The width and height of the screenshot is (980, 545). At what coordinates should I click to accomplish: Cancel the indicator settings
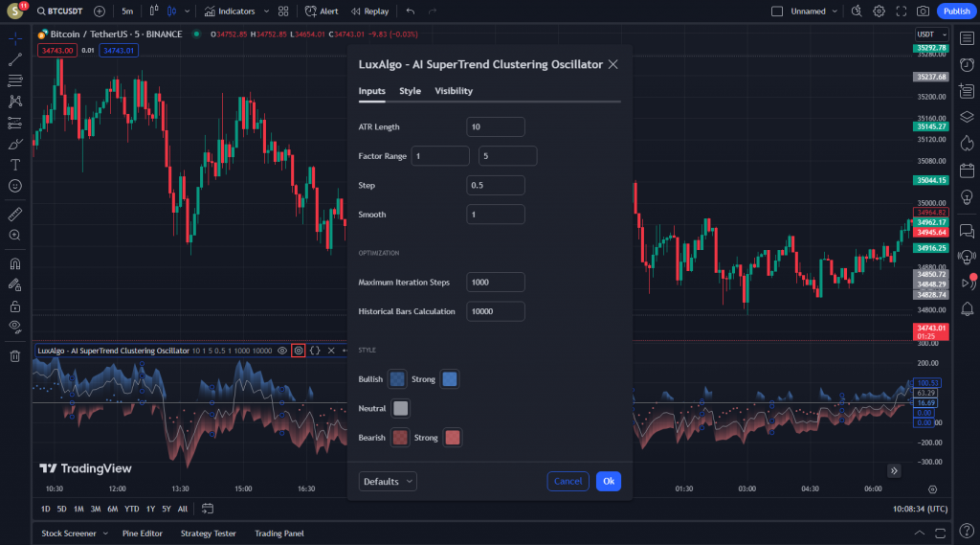pyautogui.click(x=568, y=481)
